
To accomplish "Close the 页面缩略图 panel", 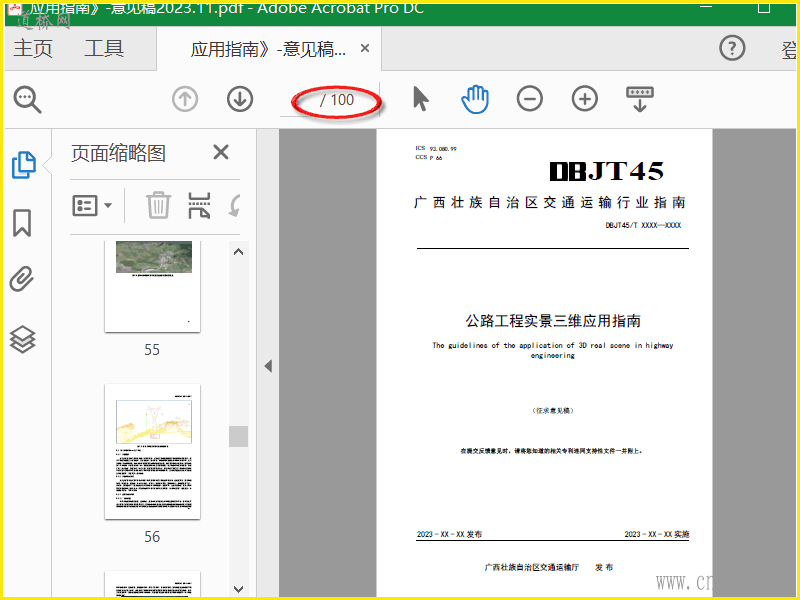I will (221, 152).
